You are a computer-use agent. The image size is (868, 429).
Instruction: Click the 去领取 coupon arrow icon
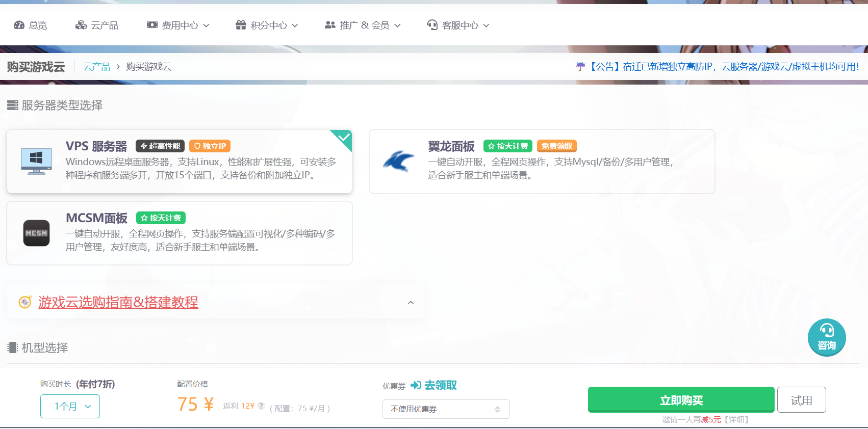point(416,385)
